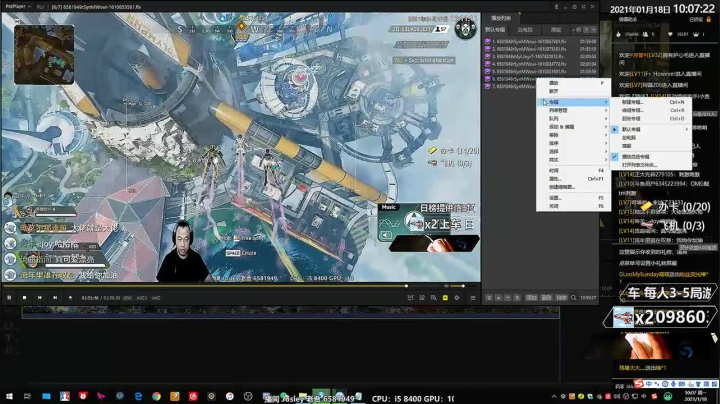Open properties entry with shortcut Ctrl+F1
This screenshot has height=404, width=720.
pos(574,179)
